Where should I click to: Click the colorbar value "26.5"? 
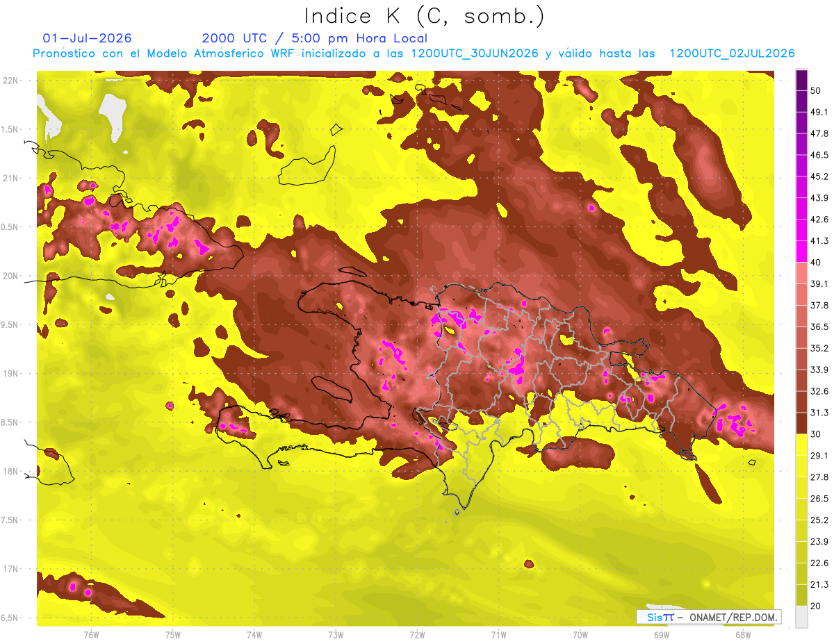click(x=819, y=498)
